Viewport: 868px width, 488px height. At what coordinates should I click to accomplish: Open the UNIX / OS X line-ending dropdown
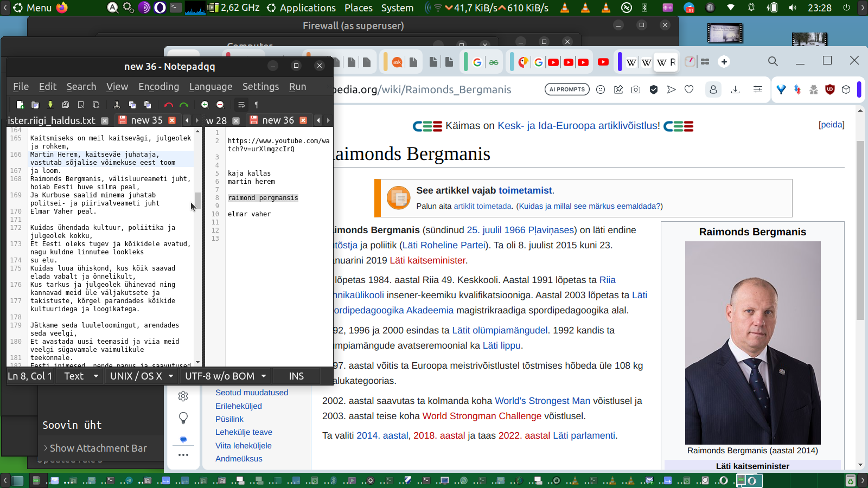[141, 376]
